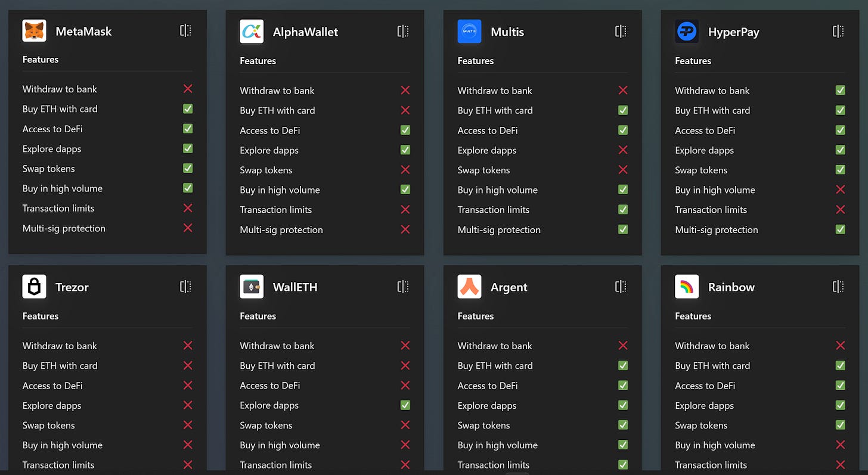Click compare icon on Multis card

[x=621, y=32]
